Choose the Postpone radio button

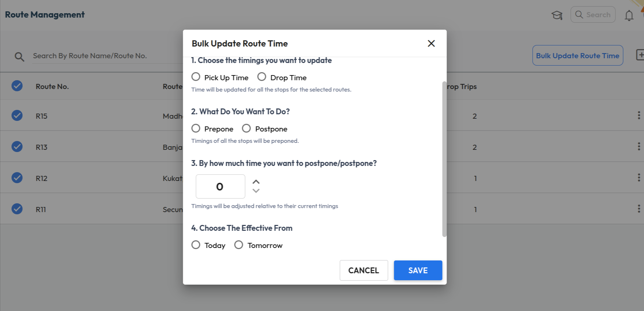point(247,129)
